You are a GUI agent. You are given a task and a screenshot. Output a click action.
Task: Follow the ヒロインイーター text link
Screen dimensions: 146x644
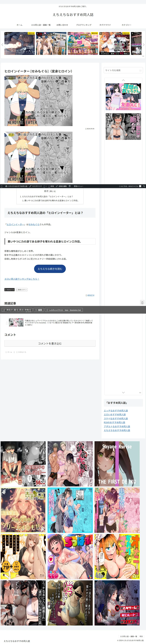tap(15, 225)
